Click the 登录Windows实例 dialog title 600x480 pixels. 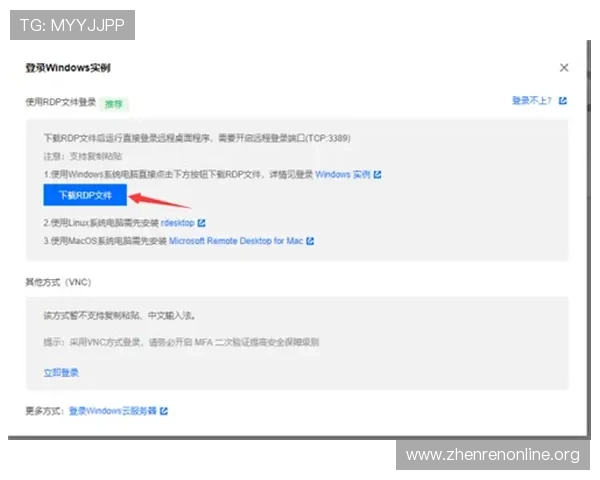click(68, 68)
